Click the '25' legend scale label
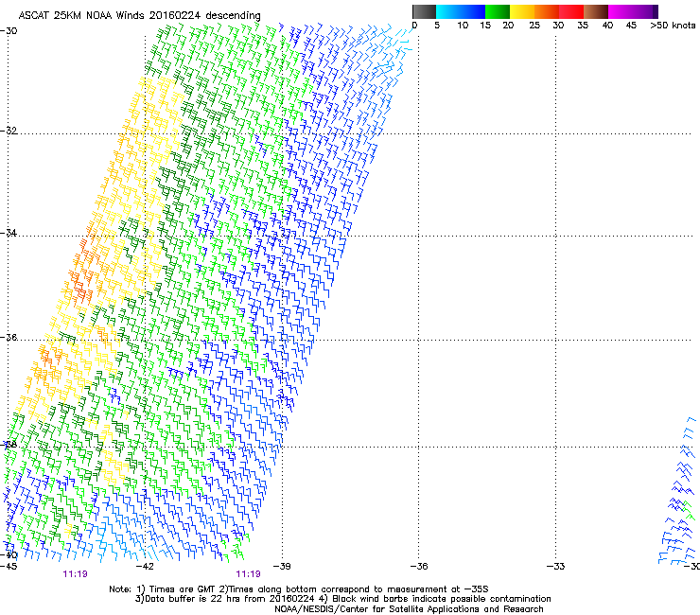Image resolution: width=700 pixels, height=615 pixels. 534,26
